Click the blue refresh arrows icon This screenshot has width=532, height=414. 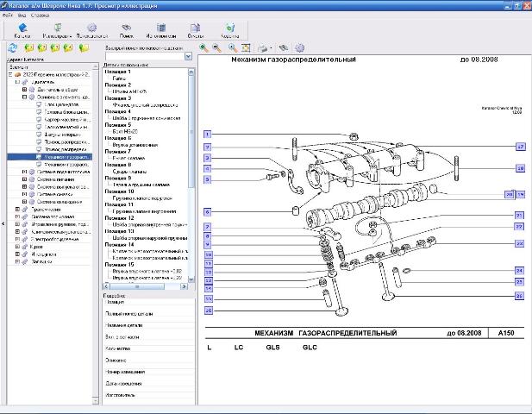(13, 47)
